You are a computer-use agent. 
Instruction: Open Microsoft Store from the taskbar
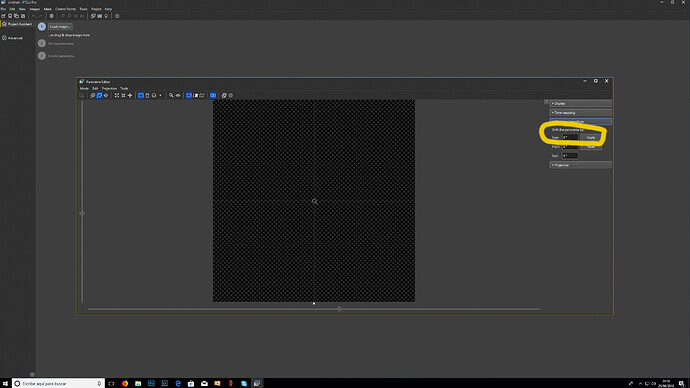pyautogui.click(x=191, y=384)
